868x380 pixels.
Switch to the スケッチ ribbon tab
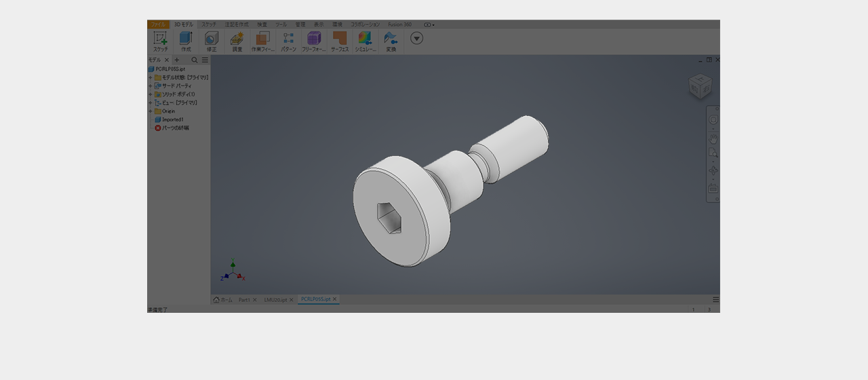pyautogui.click(x=209, y=24)
